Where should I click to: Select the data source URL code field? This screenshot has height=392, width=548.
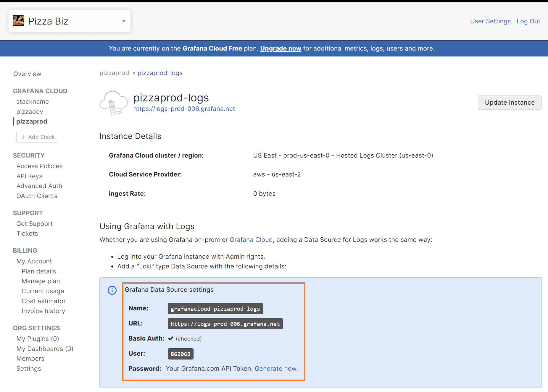pos(225,324)
